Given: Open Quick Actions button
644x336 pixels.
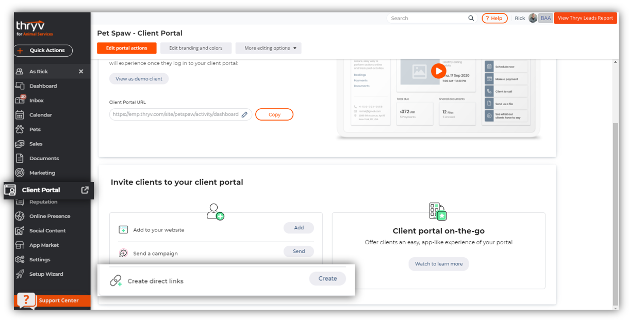Looking at the screenshot, I should click(x=43, y=51).
